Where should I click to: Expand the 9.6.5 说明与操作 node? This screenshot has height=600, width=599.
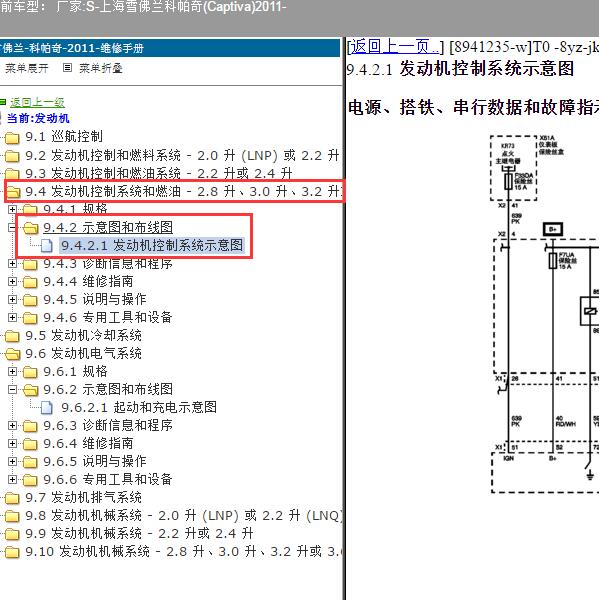click(12, 461)
